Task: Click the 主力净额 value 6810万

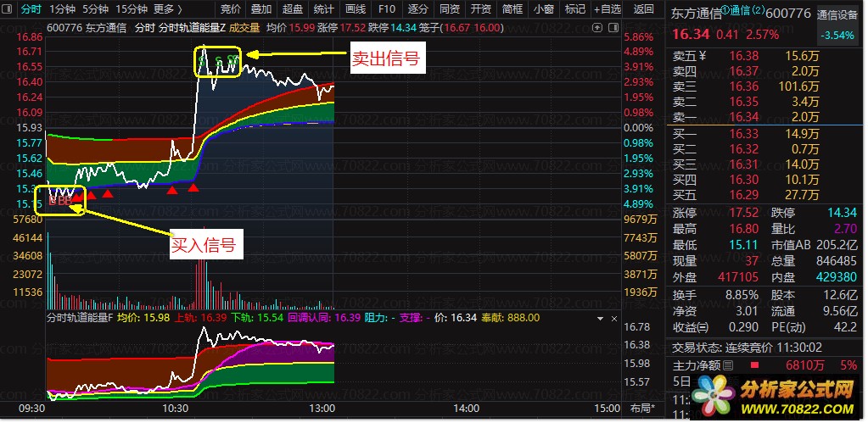Action: (x=805, y=365)
